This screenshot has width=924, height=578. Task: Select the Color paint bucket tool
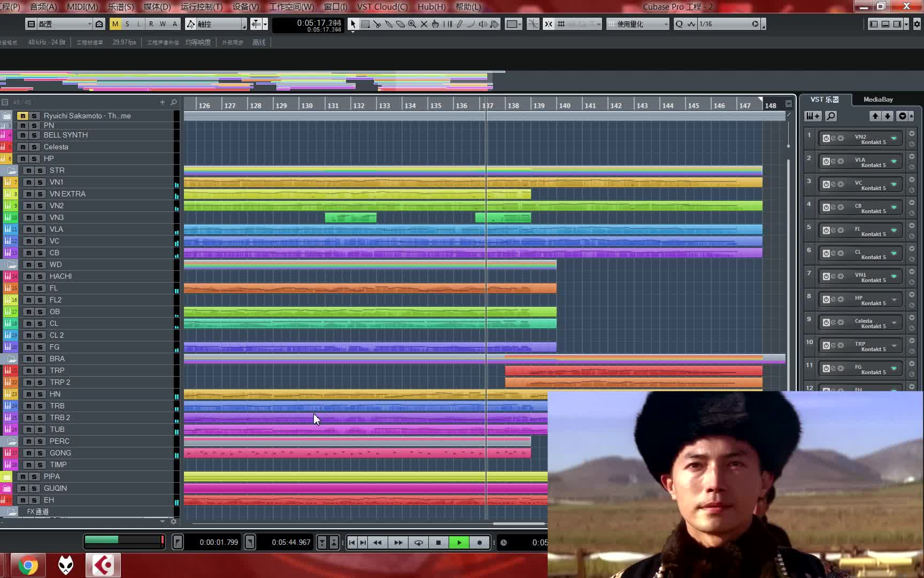pyautogui.click(x=495, y=24)
